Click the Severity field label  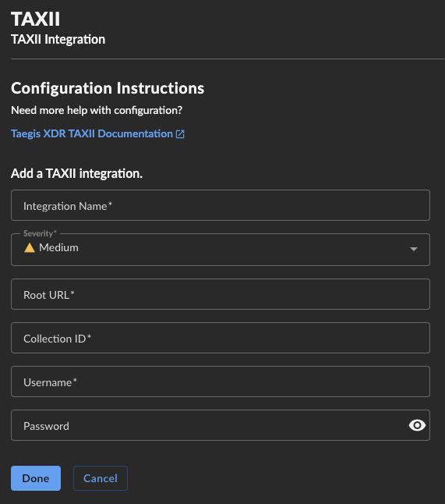[x=40, y=233]
